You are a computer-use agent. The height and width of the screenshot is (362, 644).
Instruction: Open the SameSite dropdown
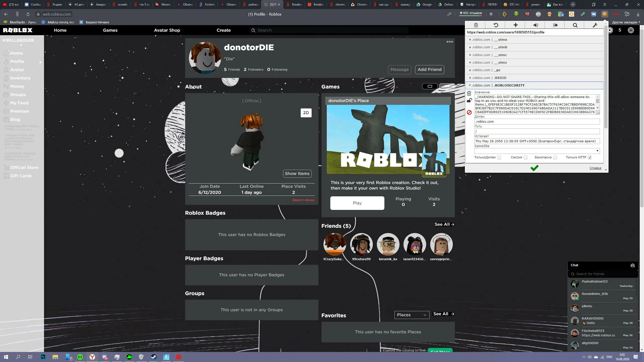tap(537, 151)
